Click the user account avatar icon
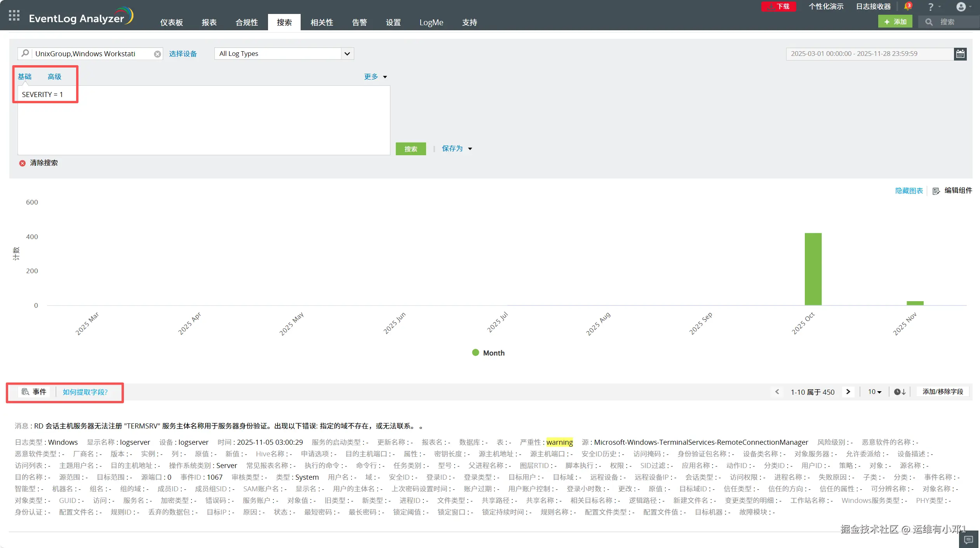 pos(961,7)
